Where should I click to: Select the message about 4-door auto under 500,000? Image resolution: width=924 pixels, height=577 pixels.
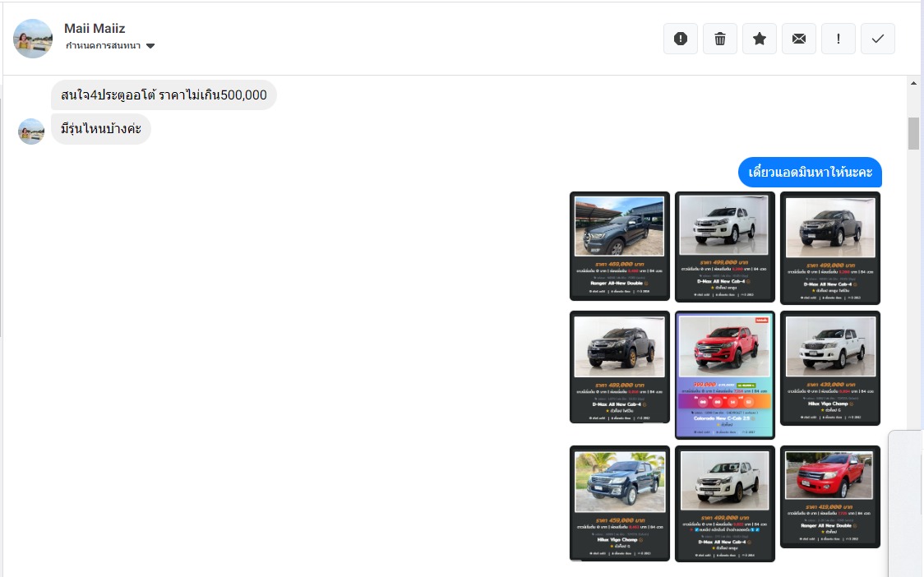(164, 95)
